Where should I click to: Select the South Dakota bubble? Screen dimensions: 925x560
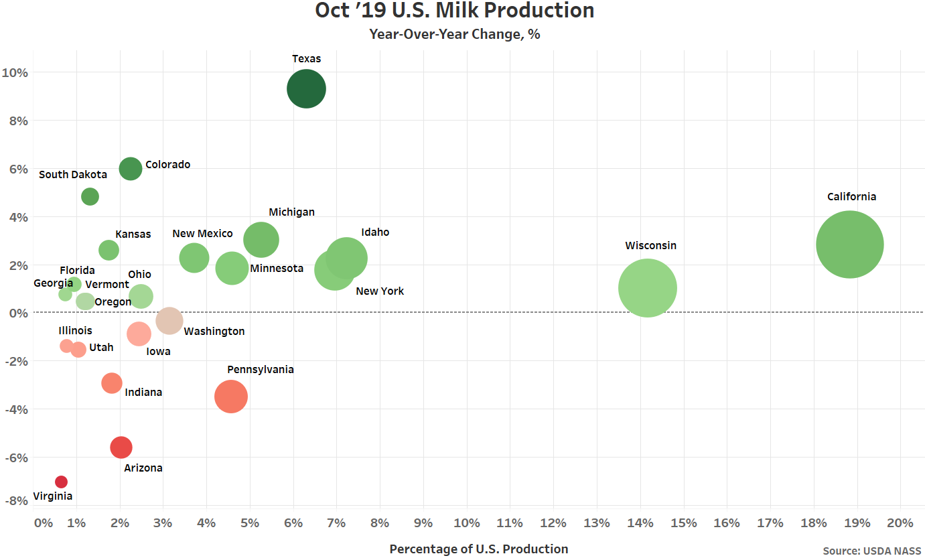(90, 196)
